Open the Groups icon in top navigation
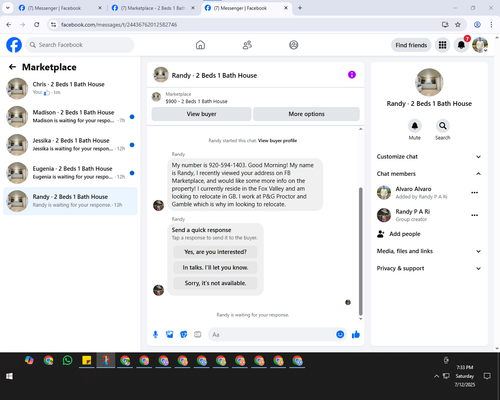 294,45
